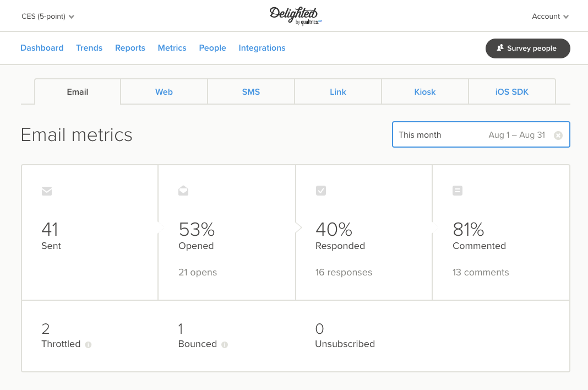
Task: Go to the Dashboard page
Action: pos(42,48)
